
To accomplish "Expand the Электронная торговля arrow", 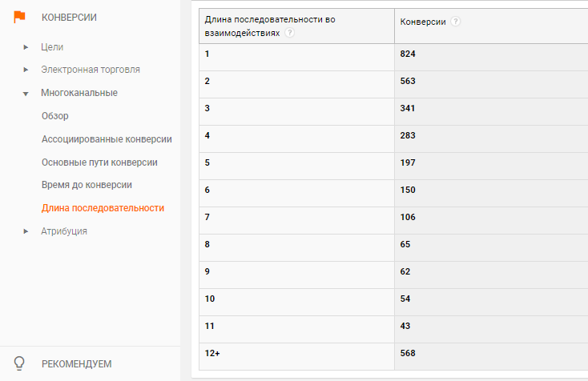I will coord(26,70).
